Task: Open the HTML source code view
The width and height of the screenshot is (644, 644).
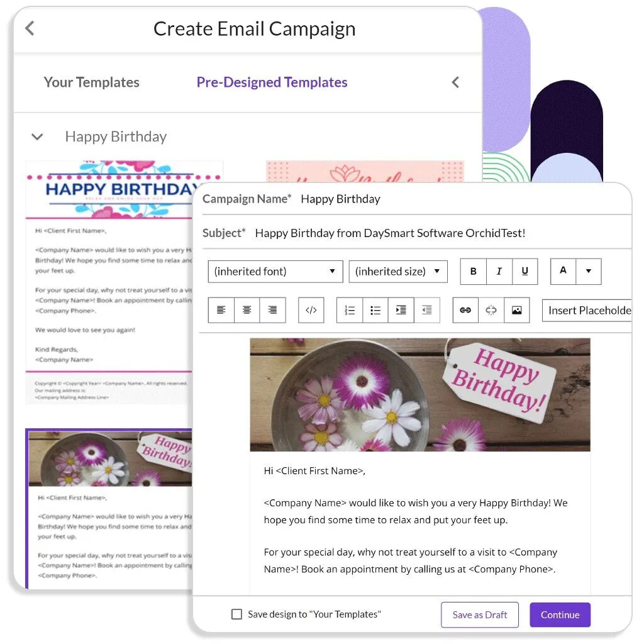Action: pos(311,310)
